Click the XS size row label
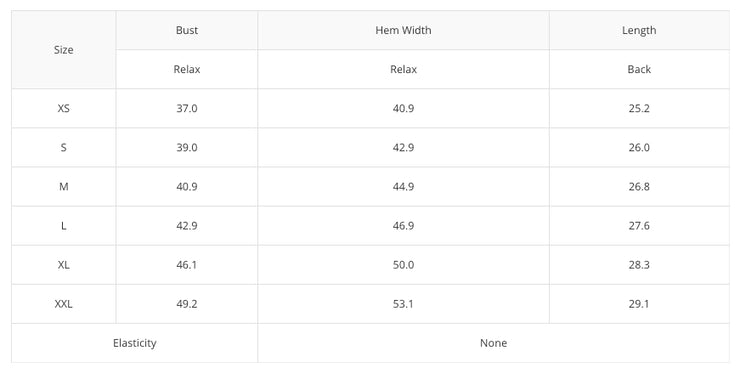This screenshot has height=379, width=740. 63,108
